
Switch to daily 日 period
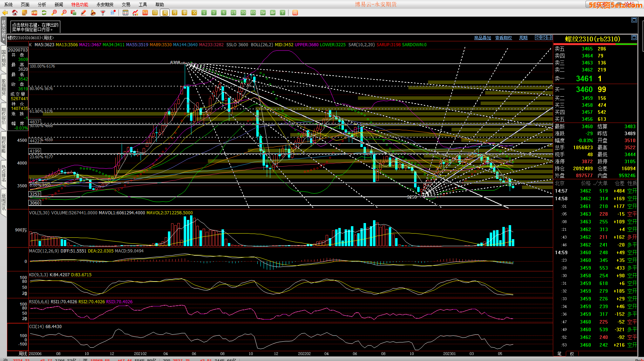point(155,13)
